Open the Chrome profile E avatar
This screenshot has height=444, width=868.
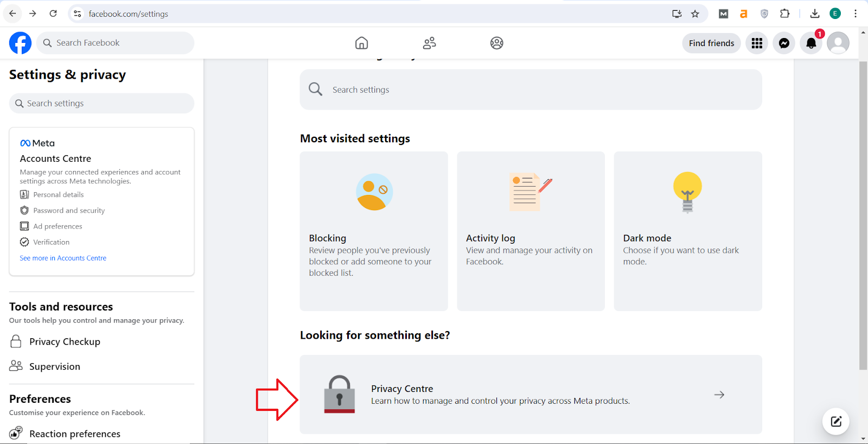(835, 14)
